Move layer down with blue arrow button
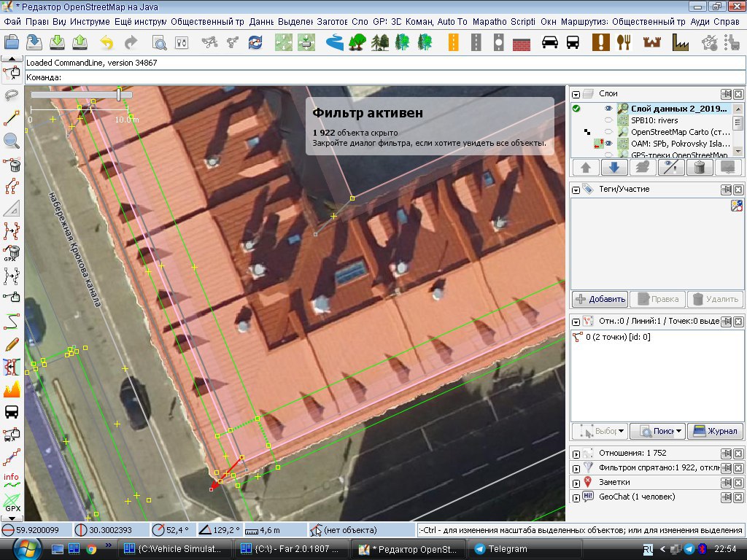This screenshot has height=560, width=747. 614,168
